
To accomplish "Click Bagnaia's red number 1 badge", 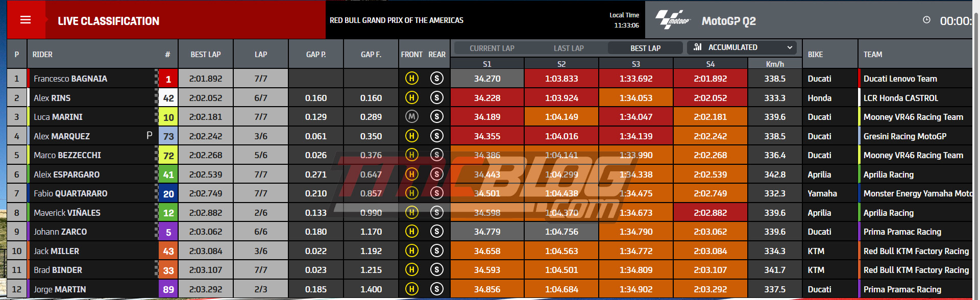I will tap(168, 79).
